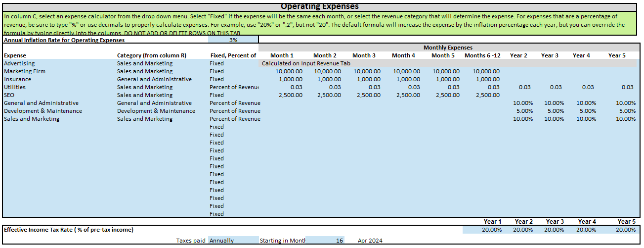Select the 'Marketing Firm' expense name cell
Screen dimensions: 644x248
tap(25, 71)
